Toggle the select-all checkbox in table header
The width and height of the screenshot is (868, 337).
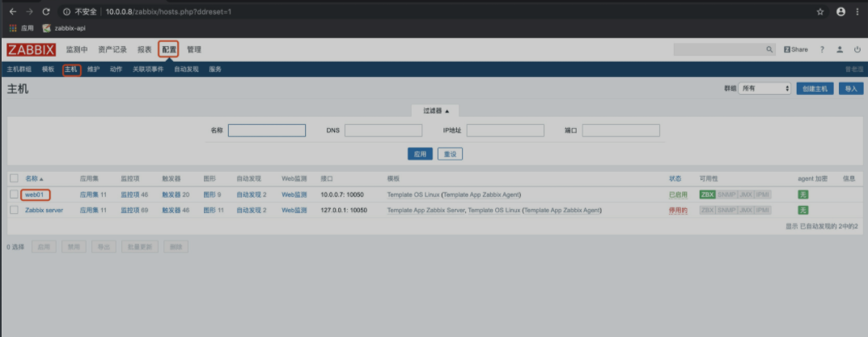(x=14, y=178)
